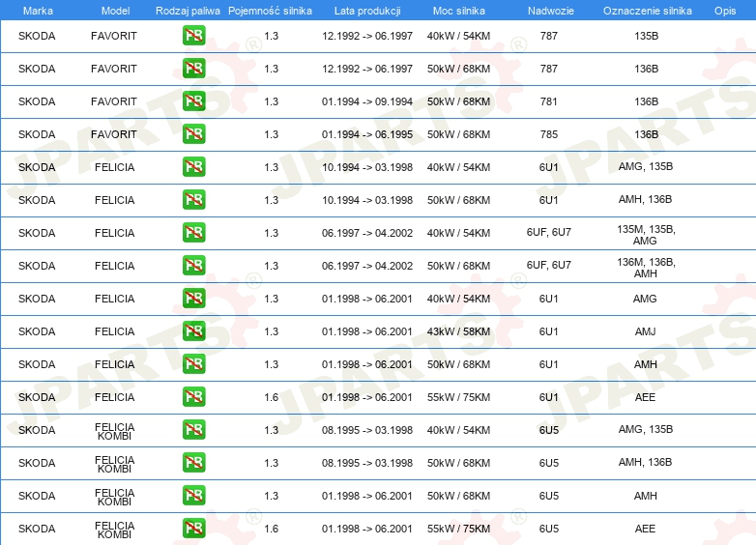Click fuel icon in 136M, 136B, AMH row

pyautogui.click(x=193, y=265)
